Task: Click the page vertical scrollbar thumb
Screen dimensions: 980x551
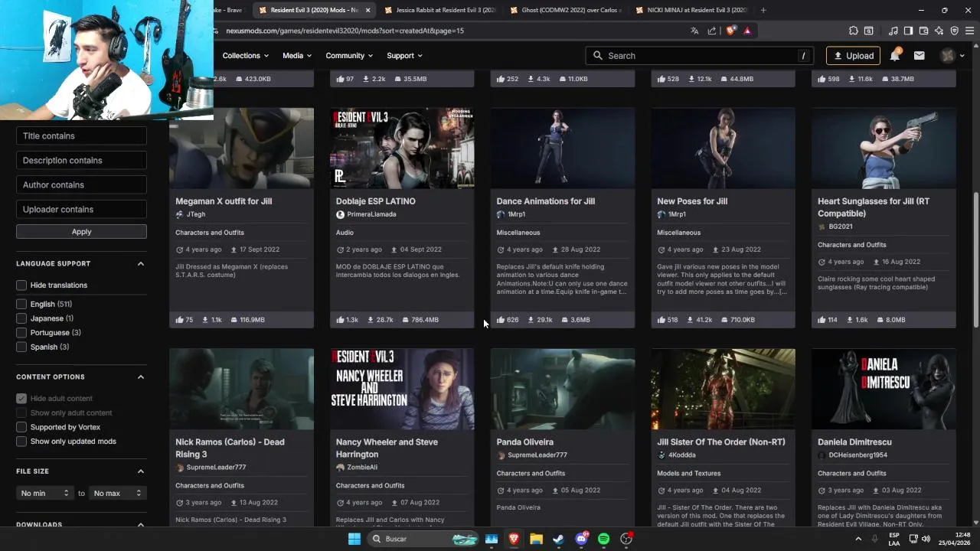Action: point(975,260)
